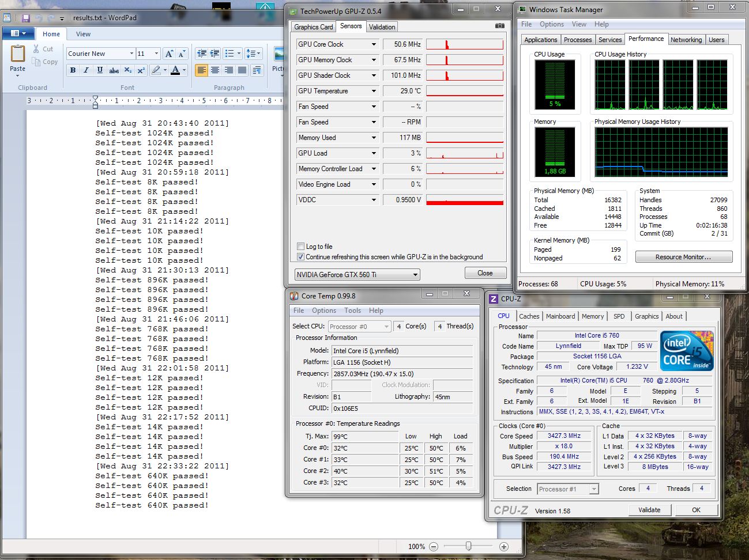This screenshot has width=749, height=560.
Task: Click the Decrease Indent icon
Action: [202, 54]
